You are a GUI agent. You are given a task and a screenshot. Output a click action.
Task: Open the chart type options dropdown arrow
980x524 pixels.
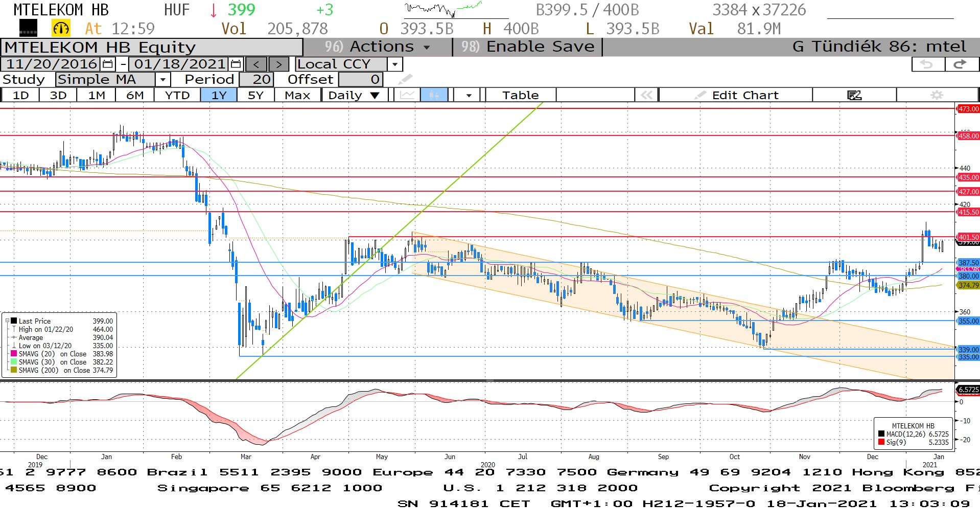pos(469,95)
